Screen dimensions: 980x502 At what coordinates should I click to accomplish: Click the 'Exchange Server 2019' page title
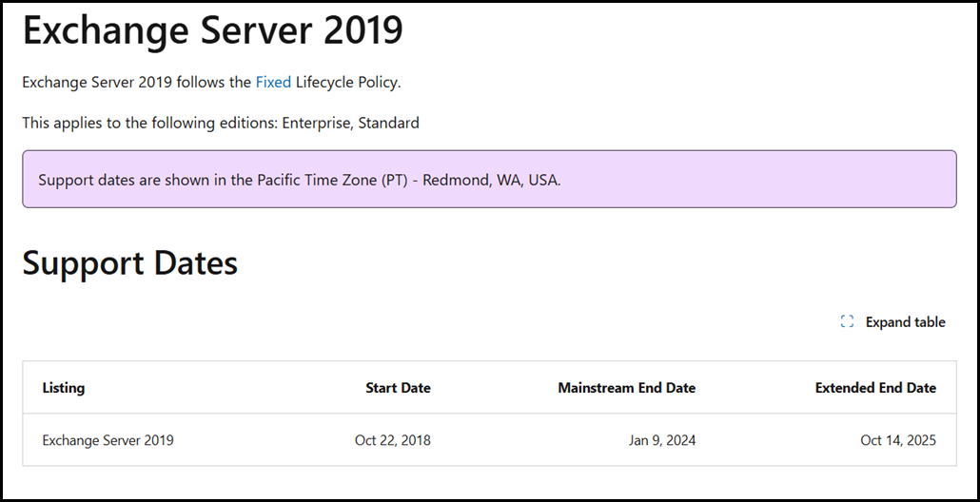213,31
